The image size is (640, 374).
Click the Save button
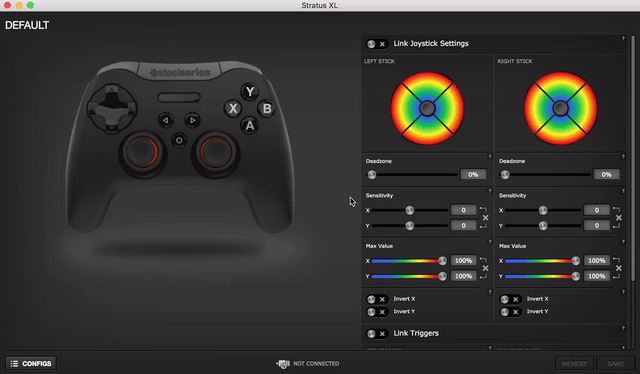(x=616, y=363)
